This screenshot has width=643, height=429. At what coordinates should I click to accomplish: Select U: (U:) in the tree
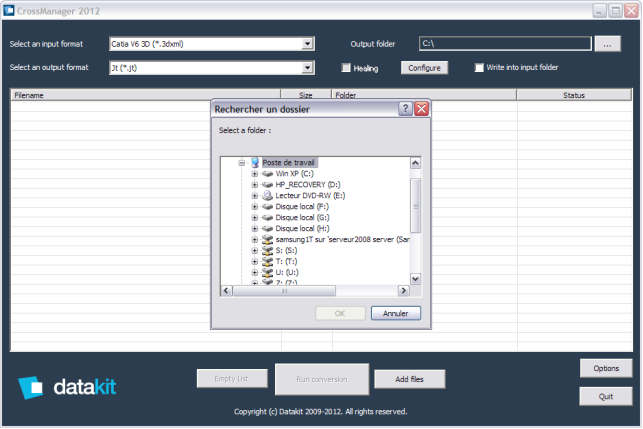(287, 273)
